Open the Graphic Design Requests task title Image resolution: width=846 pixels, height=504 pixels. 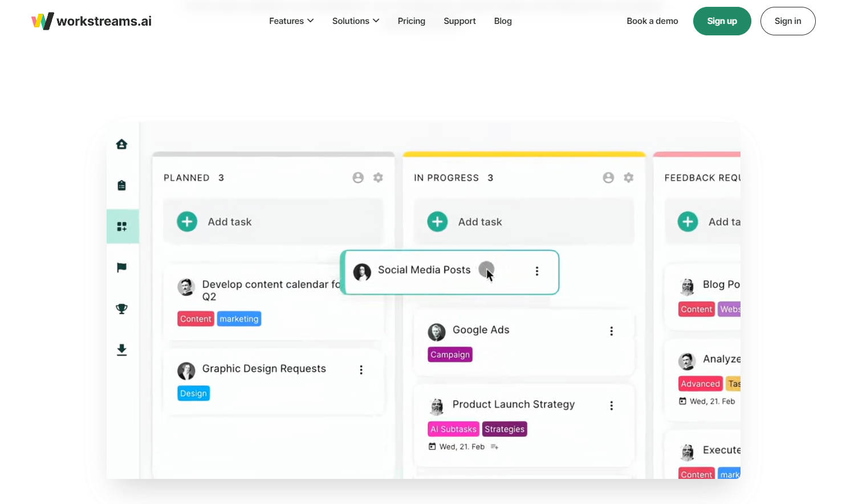point(264,369)
